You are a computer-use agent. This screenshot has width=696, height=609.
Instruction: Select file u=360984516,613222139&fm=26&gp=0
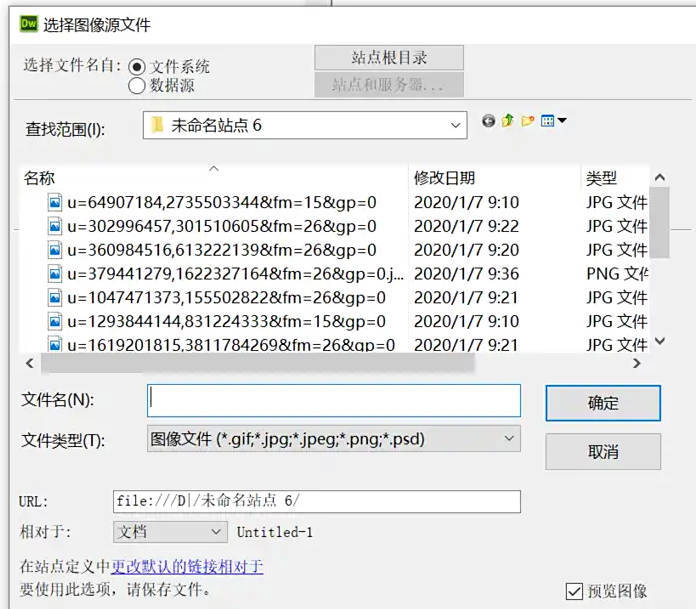[221, 250]
